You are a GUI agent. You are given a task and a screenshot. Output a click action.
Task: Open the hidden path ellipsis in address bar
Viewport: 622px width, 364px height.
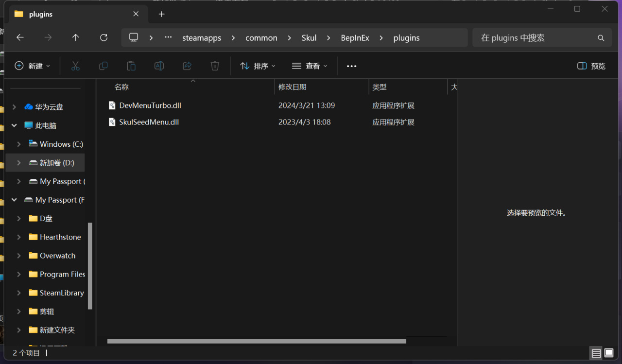[x=168, y=37]
